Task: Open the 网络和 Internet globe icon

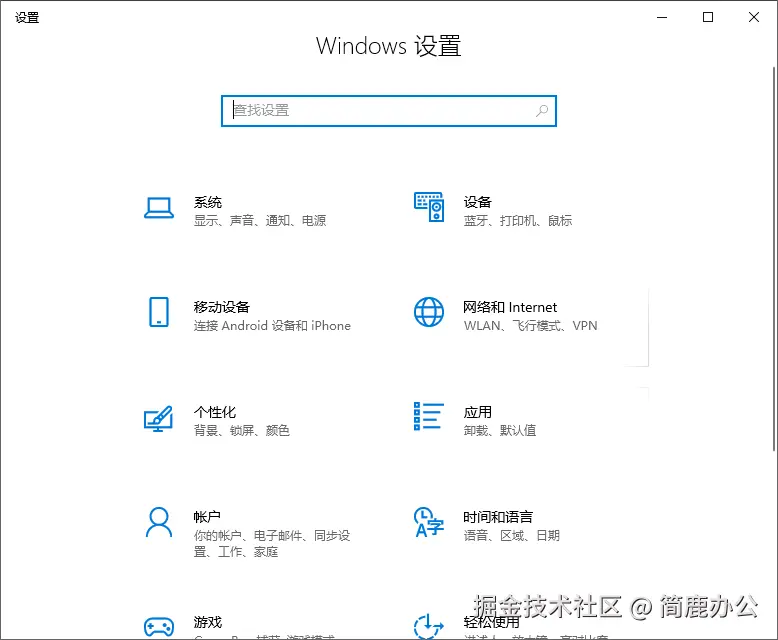Action: (429, 312)
